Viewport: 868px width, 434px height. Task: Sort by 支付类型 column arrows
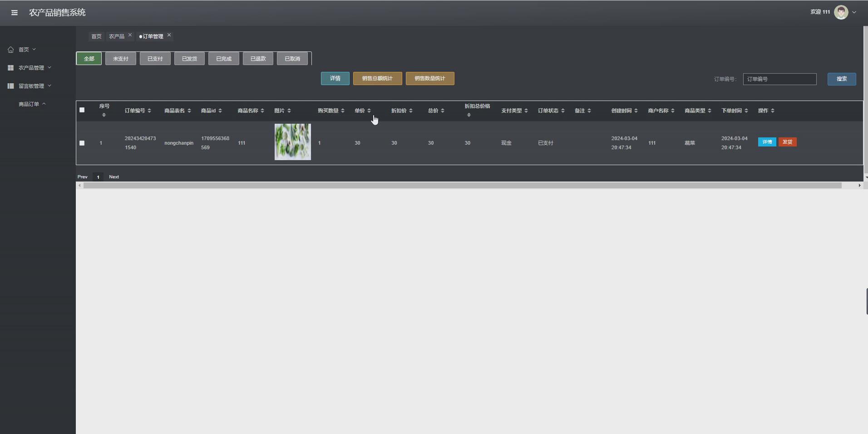tap(526, 111)
